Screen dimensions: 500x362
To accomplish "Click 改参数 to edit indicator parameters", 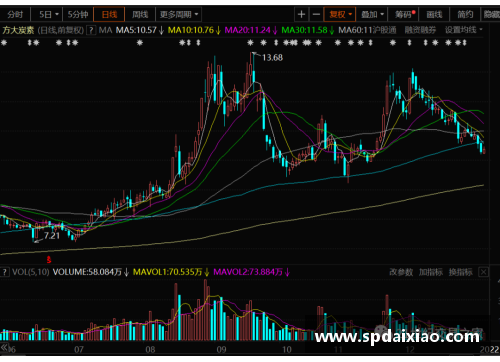I will coord(401,272).
